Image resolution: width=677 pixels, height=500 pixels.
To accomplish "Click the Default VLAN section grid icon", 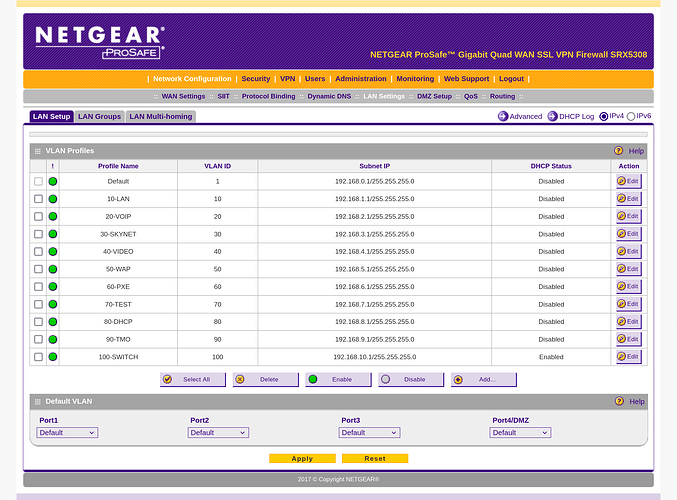I will (38, 402).
